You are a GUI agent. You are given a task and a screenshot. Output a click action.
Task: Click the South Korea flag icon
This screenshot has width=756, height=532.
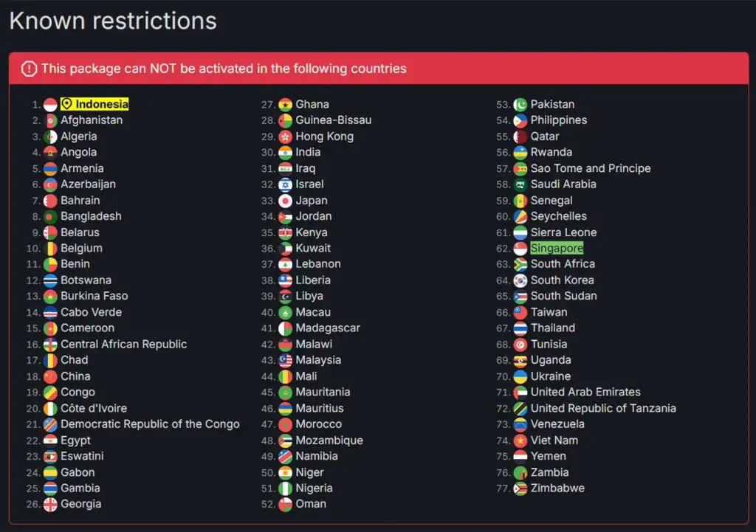(x=520, y=280)
